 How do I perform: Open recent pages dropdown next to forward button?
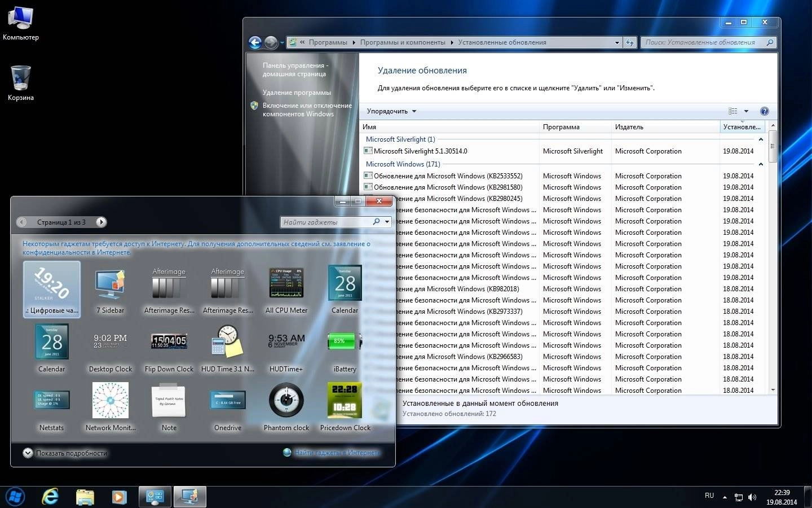(x=282, y=43)
